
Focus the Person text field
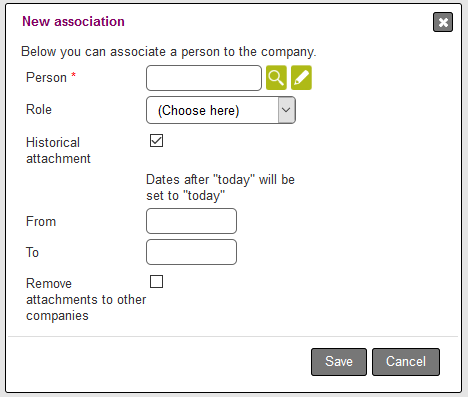(204, 78)
